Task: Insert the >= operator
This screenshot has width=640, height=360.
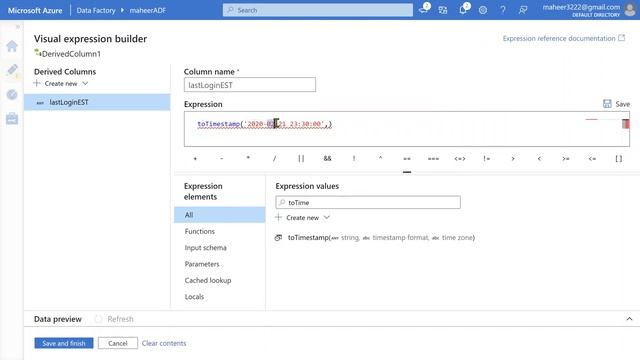Action: pyautogui.click(x=566, y=158)
